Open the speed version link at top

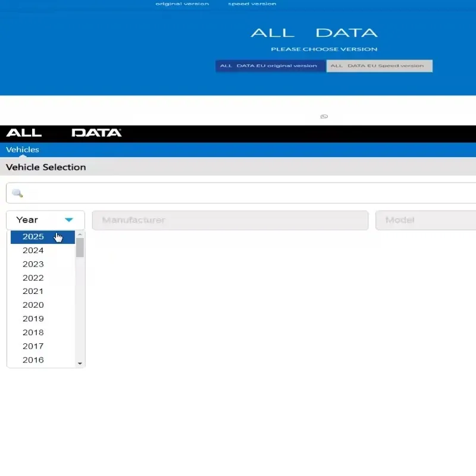[252, 4]
